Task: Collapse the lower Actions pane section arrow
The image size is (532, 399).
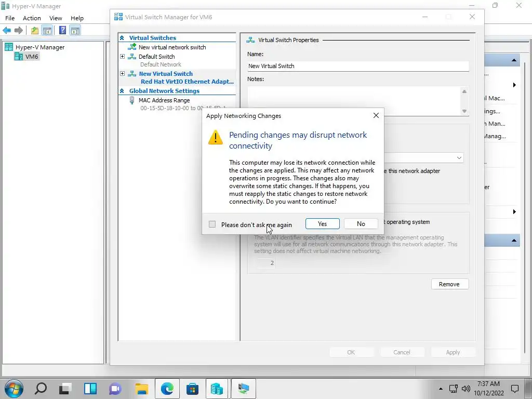Action: [x=514, y=241]
